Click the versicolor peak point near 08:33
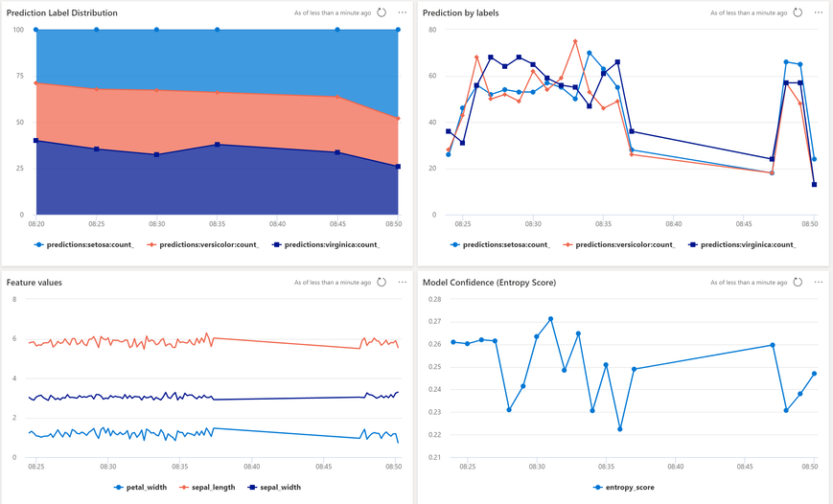The height and width of the screenshot is (504, 833). tap(575, 41)
